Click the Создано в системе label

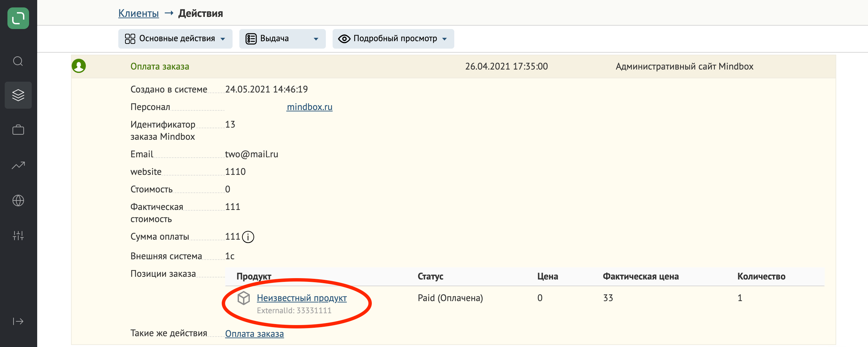pos(169,89)
